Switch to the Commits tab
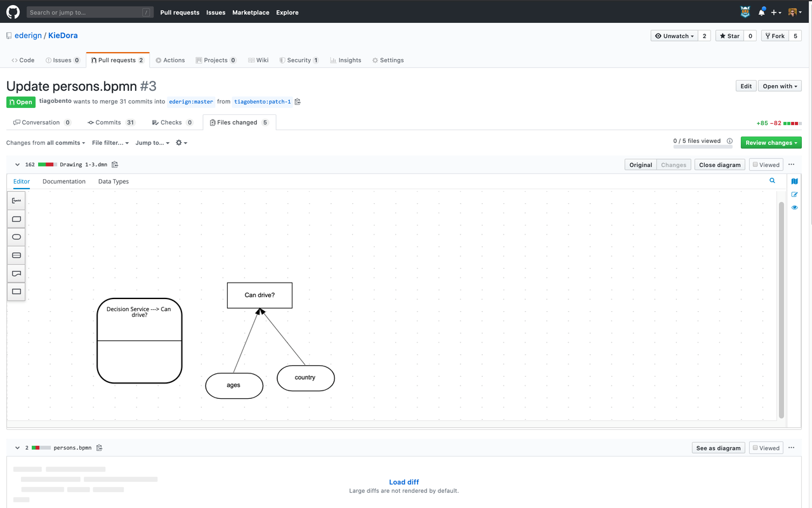 pos(112,123)
